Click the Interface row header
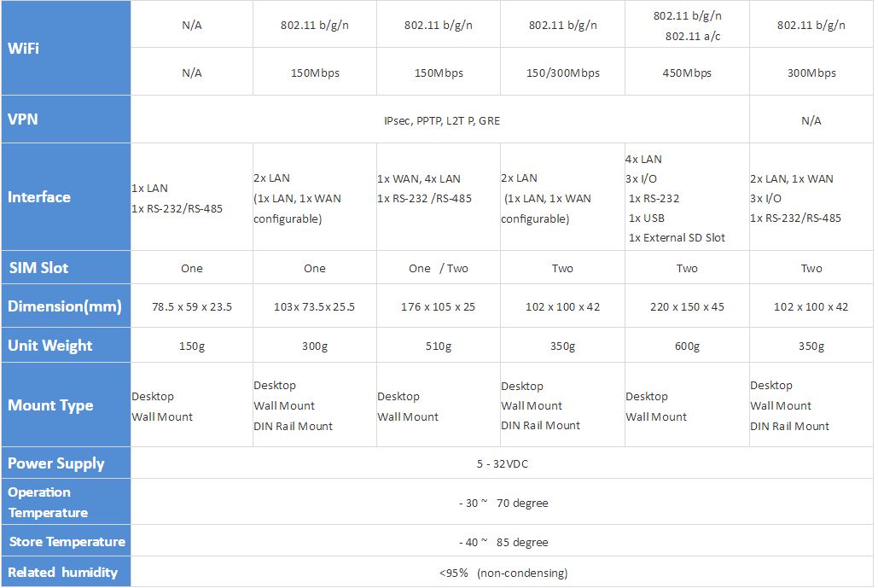878x588 pixels. click(x=66, y=196)
